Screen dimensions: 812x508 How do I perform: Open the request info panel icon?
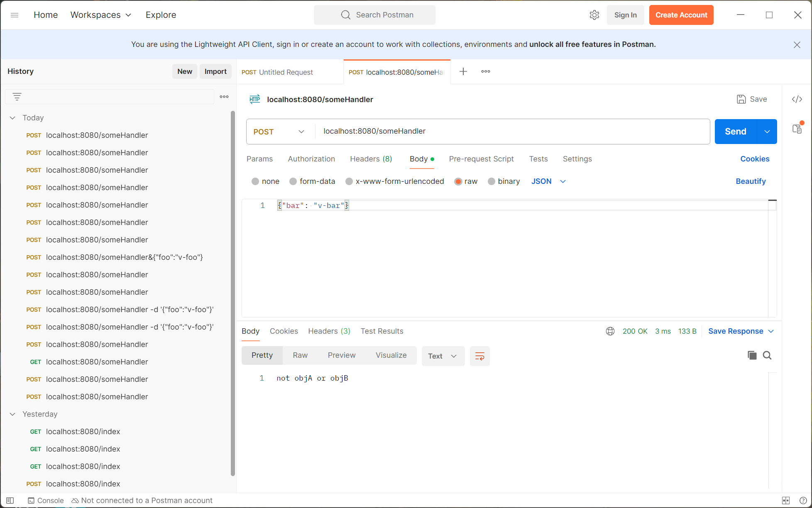coord(797,129)
